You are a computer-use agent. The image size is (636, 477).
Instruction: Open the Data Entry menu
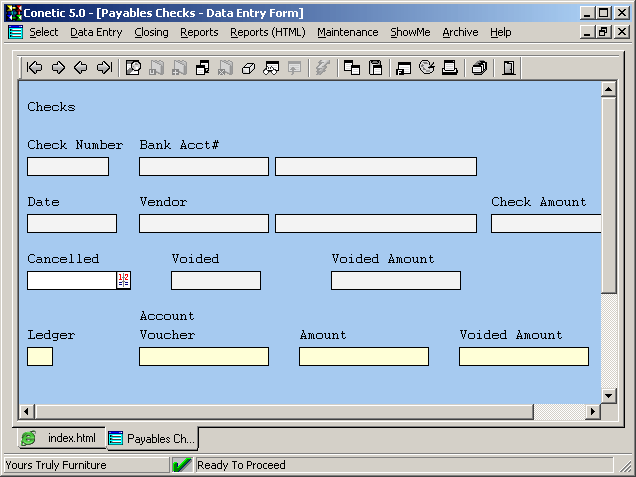click(96, 32)
